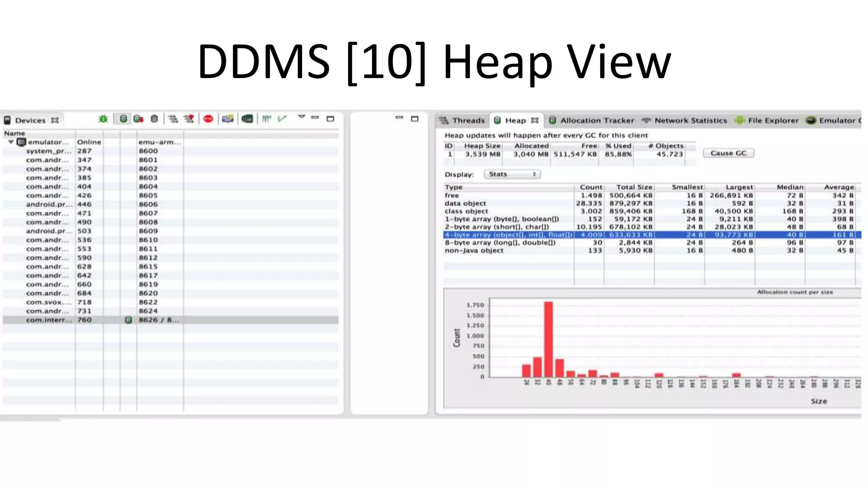Image resolution: width=868 pixels, height=488 pixels.
Task: Click the Start Method Profiling icon
Action: pyautogui.click(x=189, y=119)
